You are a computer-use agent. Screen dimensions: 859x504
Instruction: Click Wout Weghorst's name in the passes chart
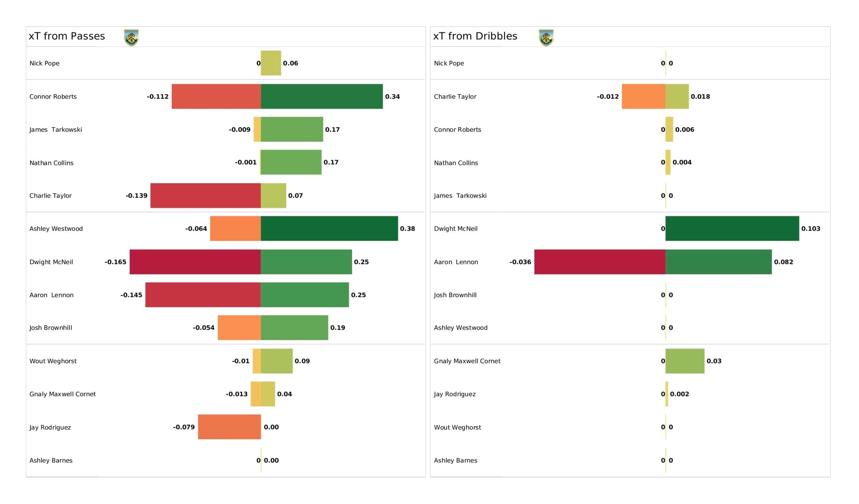click(x=53, y=361)
